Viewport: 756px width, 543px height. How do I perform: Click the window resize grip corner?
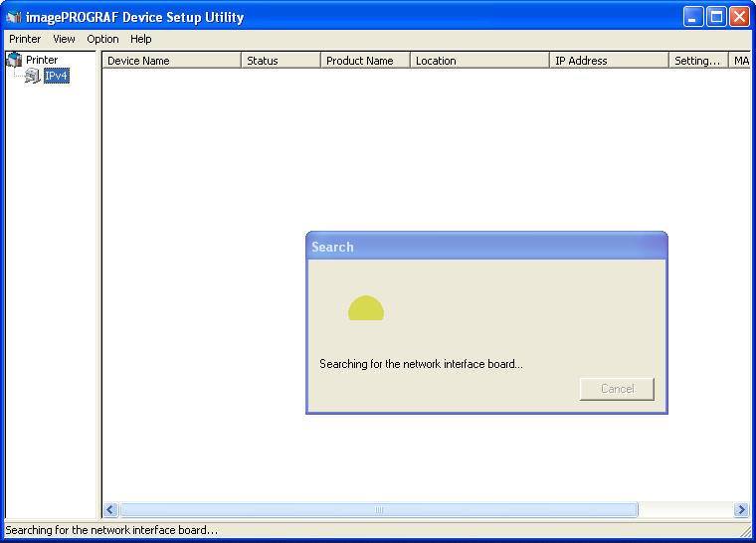pos(746,531)
